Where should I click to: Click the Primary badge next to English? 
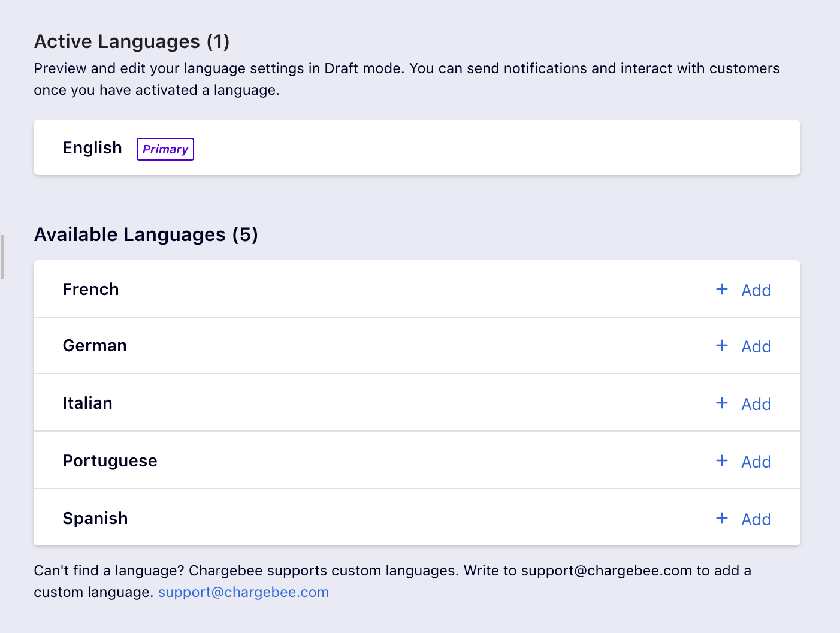pos(165,149)
